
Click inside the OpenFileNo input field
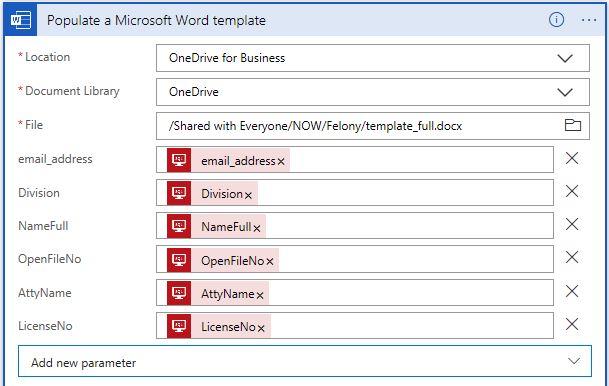[355, 259]
